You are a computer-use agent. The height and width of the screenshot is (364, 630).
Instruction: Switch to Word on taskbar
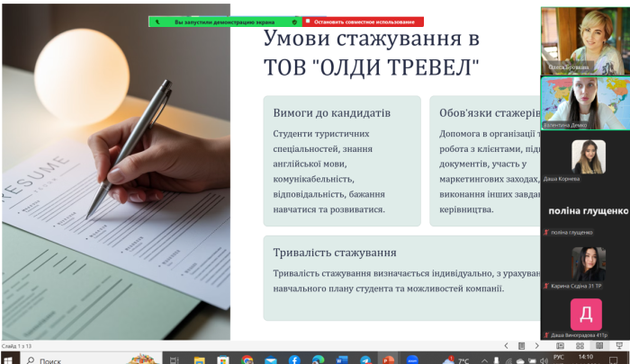click(342, 360)
